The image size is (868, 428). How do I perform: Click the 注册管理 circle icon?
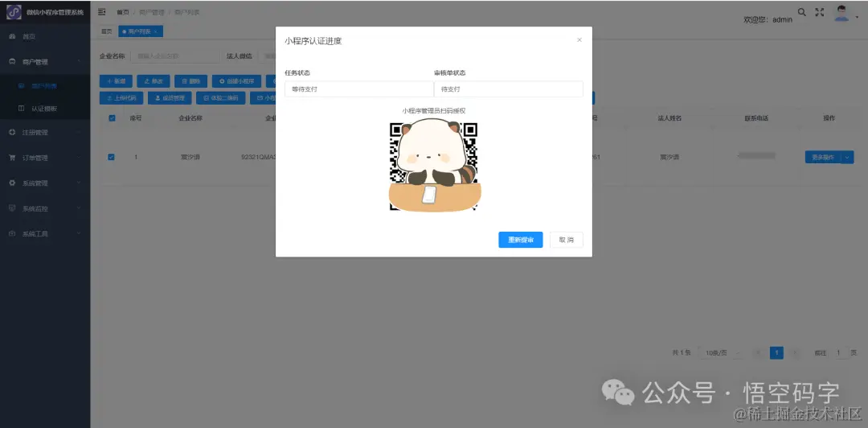click(x=12, y=133)
